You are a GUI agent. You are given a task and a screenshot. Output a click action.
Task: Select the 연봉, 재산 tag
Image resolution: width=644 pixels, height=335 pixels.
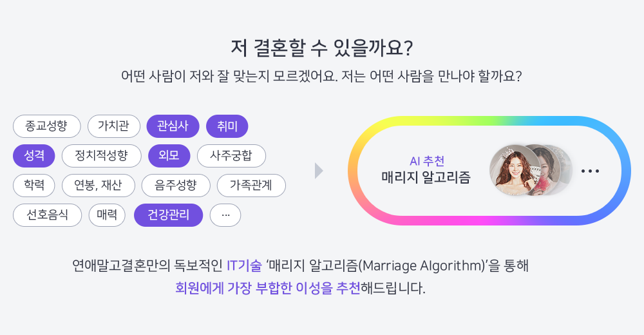click(x=98, y=186)
